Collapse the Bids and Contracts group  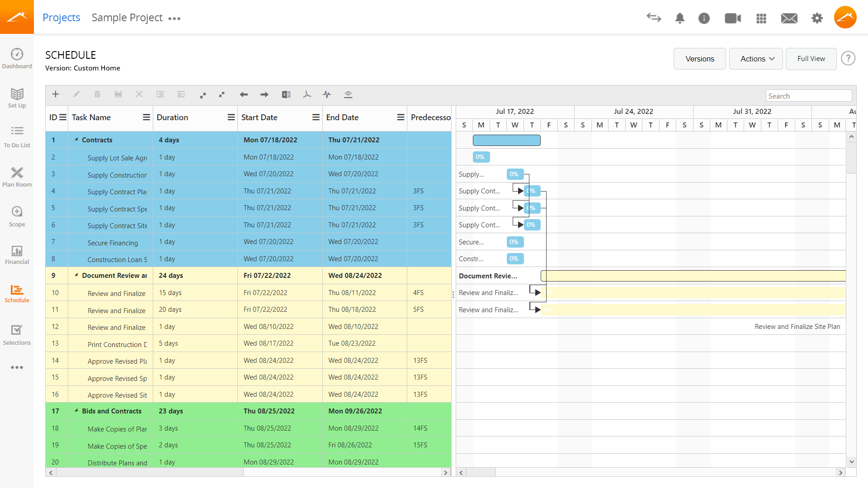pos(76,411)
